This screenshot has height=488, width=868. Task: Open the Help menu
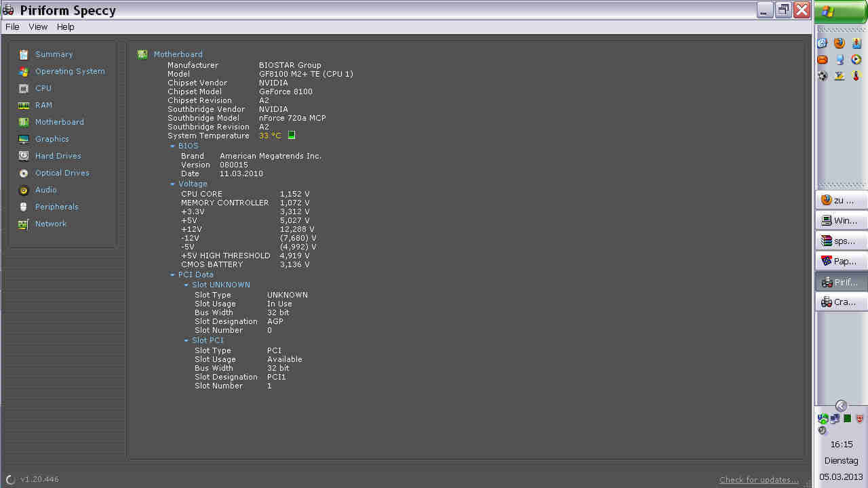click(x=66, y=27)
